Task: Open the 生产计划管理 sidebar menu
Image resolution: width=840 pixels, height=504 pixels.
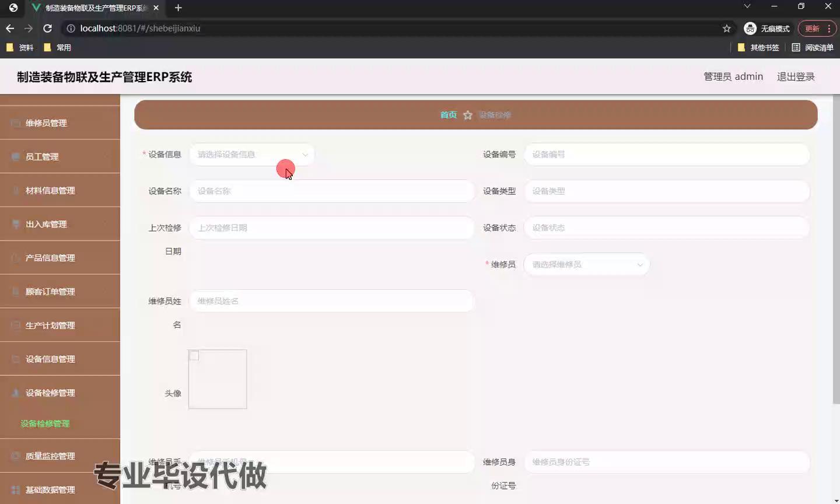Action: tap(60, 325)
